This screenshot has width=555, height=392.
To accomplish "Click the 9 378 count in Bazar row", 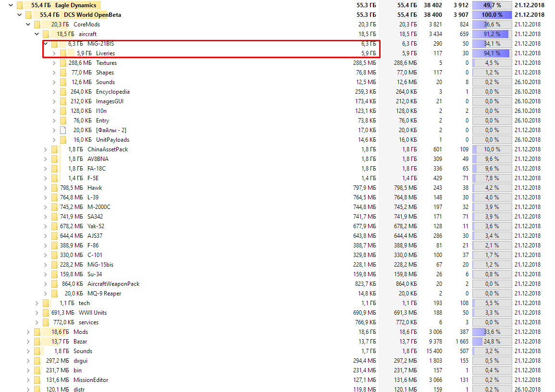I will point(435,342).
